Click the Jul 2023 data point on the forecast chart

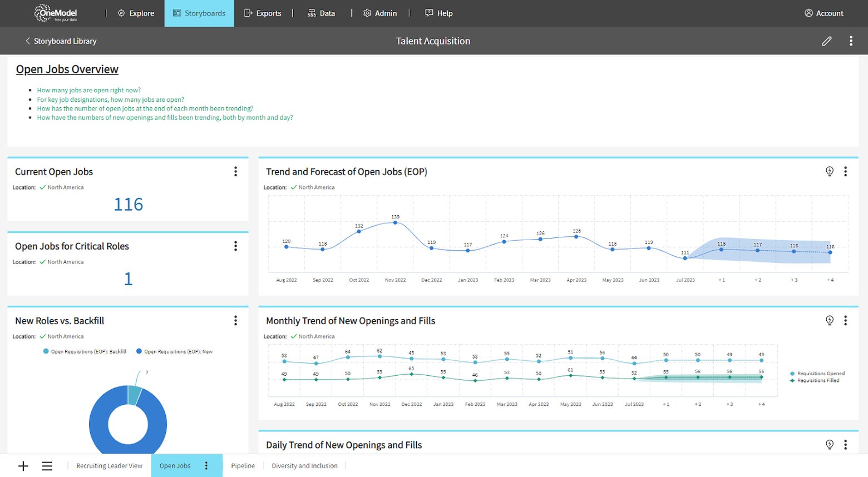[684, 257]
